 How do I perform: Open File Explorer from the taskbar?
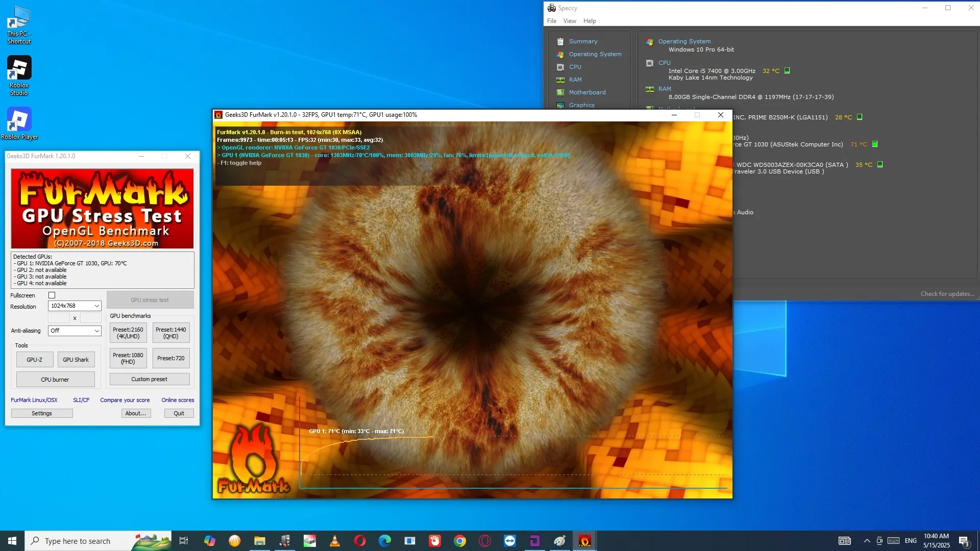(260, 541)
